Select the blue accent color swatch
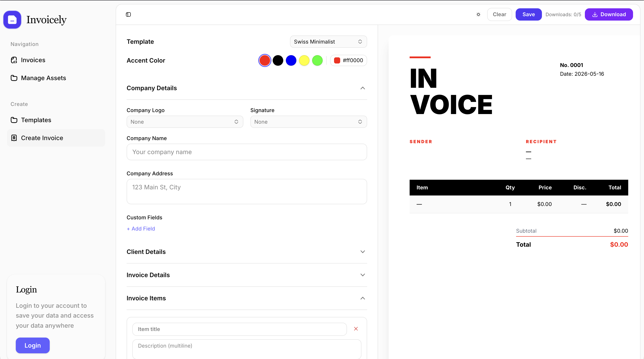The width and height of the screenshot is (644, 359). pyautogui.click(x=291, y=60)
